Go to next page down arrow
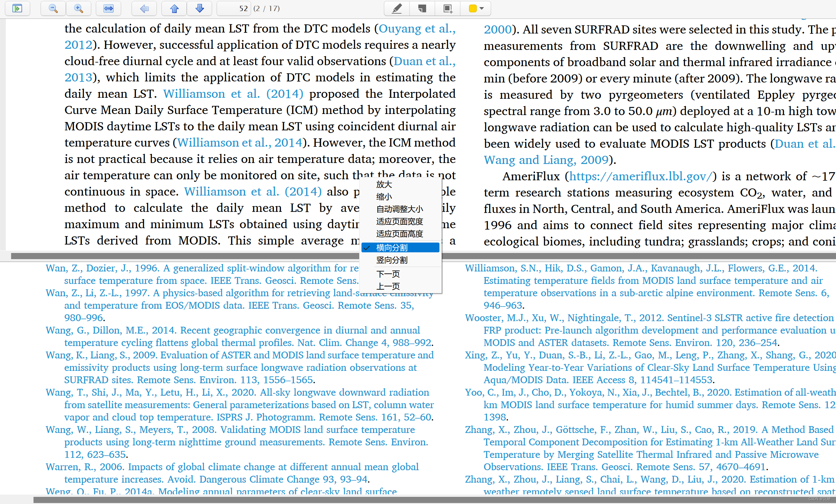This screenshot has width=836, height=504. coord(199,8)
